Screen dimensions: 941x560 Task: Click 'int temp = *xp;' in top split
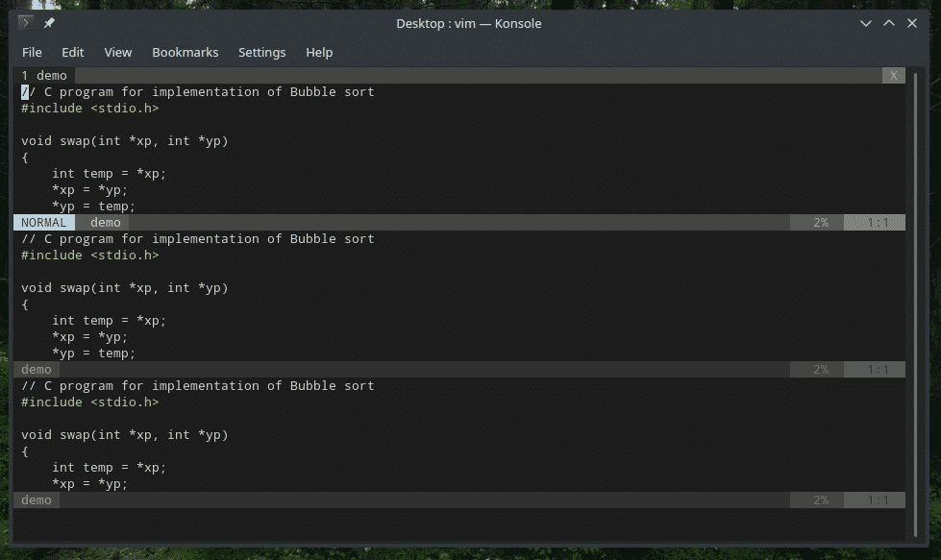(x=109, y=174)
